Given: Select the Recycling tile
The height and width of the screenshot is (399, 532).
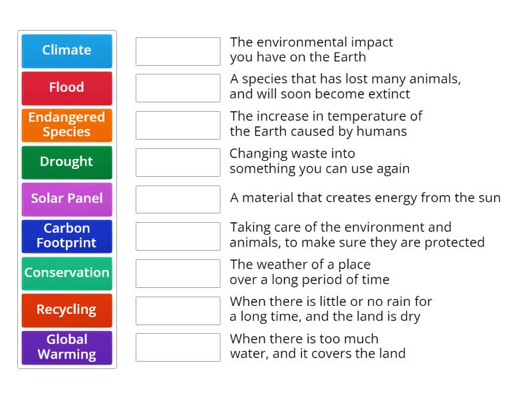Looking at the screenshot, I should pos(66,311).
